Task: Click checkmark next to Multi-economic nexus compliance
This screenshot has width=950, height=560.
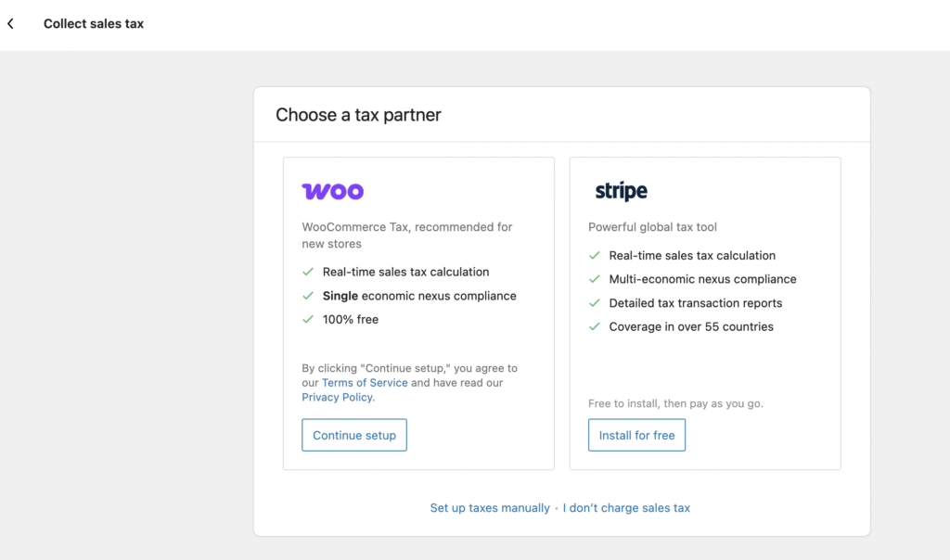Action: 595,279
